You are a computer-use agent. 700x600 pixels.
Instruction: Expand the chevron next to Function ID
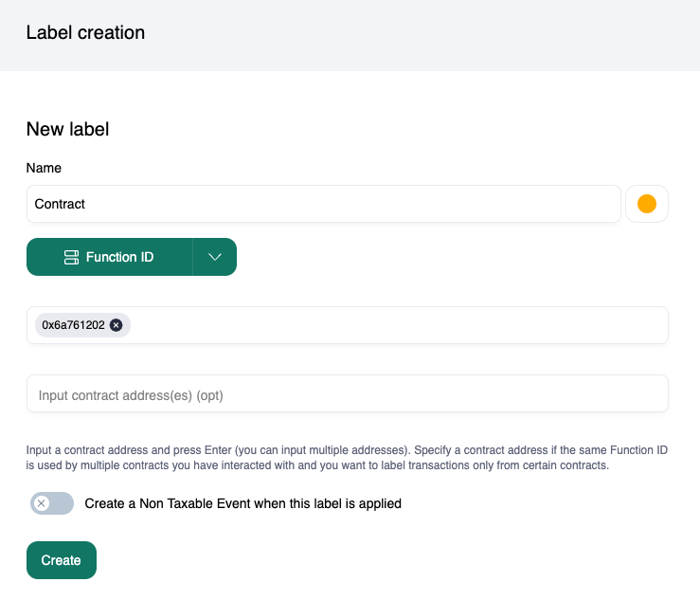215,257
